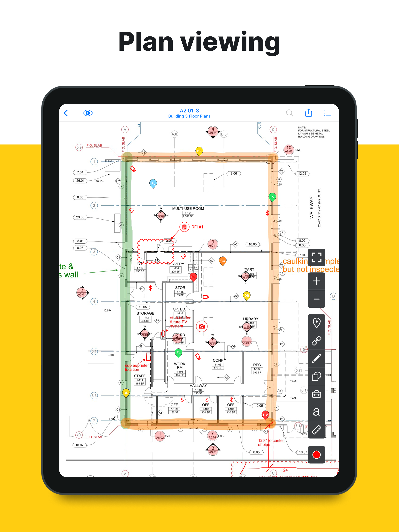The width and height of the screenshot is (399, 532).
Task: Zoom in using the plus button
Action: pyautogui.click(x=316, y=279)
